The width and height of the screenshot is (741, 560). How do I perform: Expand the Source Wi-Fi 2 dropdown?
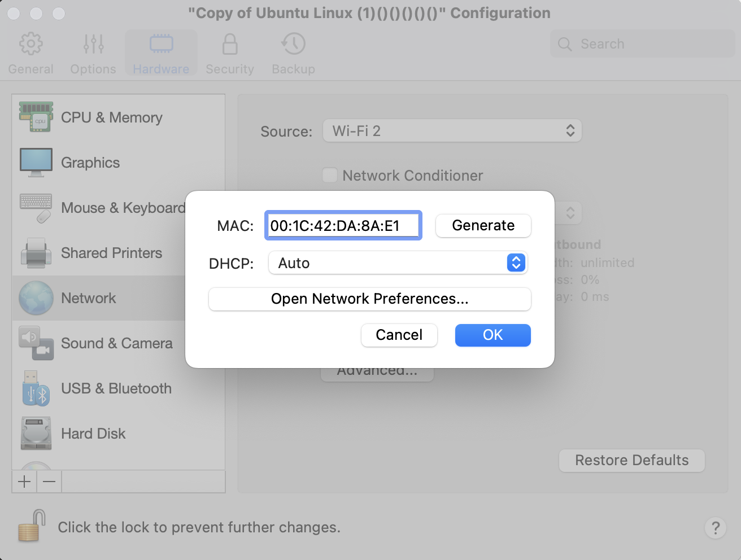452,131
